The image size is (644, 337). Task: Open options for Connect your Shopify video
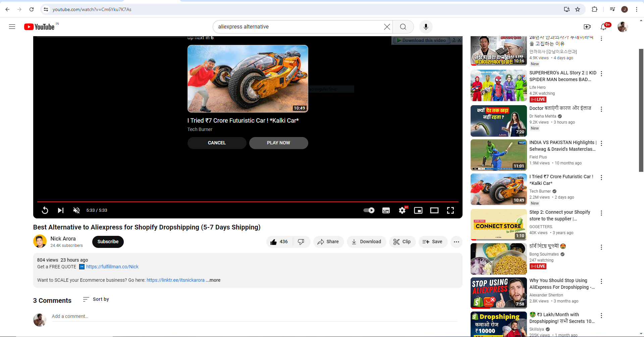pyautogui.click(x=601, y=213)
